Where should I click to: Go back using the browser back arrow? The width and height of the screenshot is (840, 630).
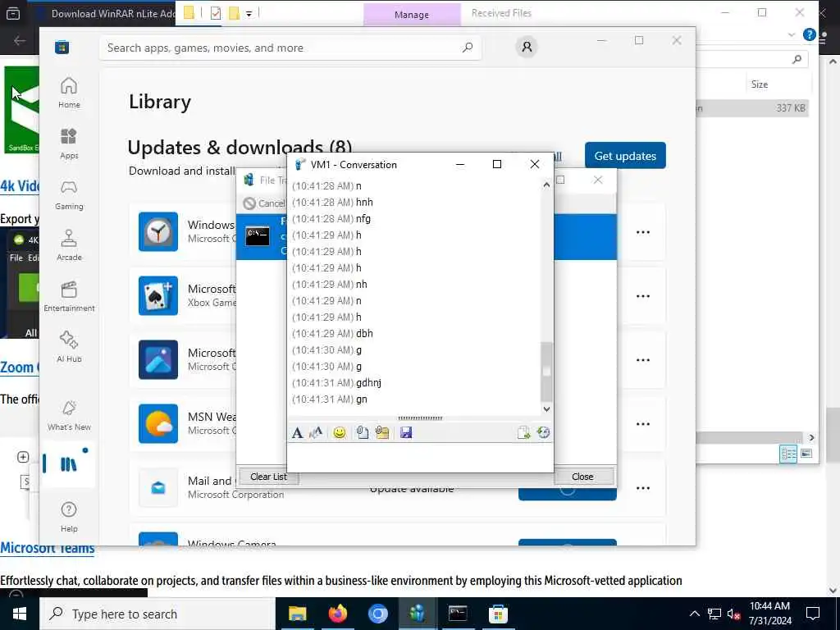pyautogui.click(x=20, y=40)
